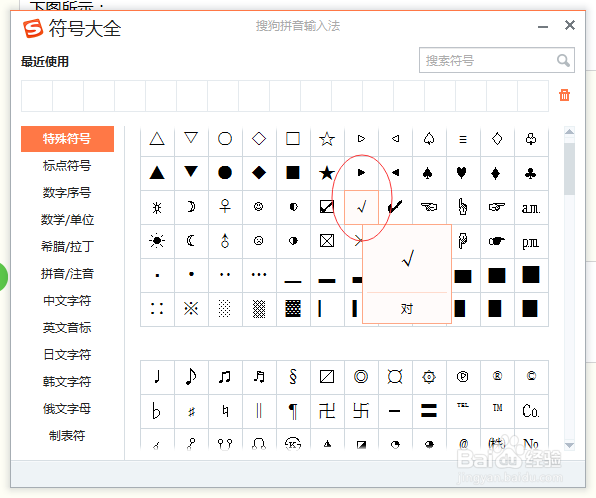The width and height of the screenshot is (596, 498).
Task: Insert the hollow up triangle symbol
Action: click(157, 139)
